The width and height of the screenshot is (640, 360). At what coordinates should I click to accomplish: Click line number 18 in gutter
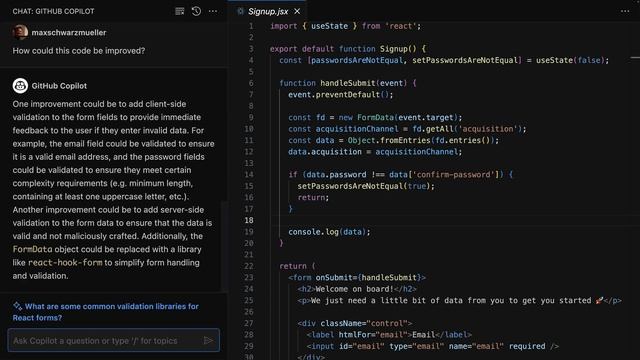pos(249,220)
